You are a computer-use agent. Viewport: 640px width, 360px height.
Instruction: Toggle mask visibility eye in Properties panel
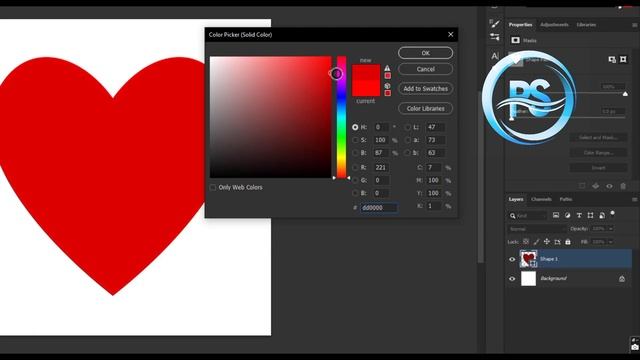[x=609, y=186]
